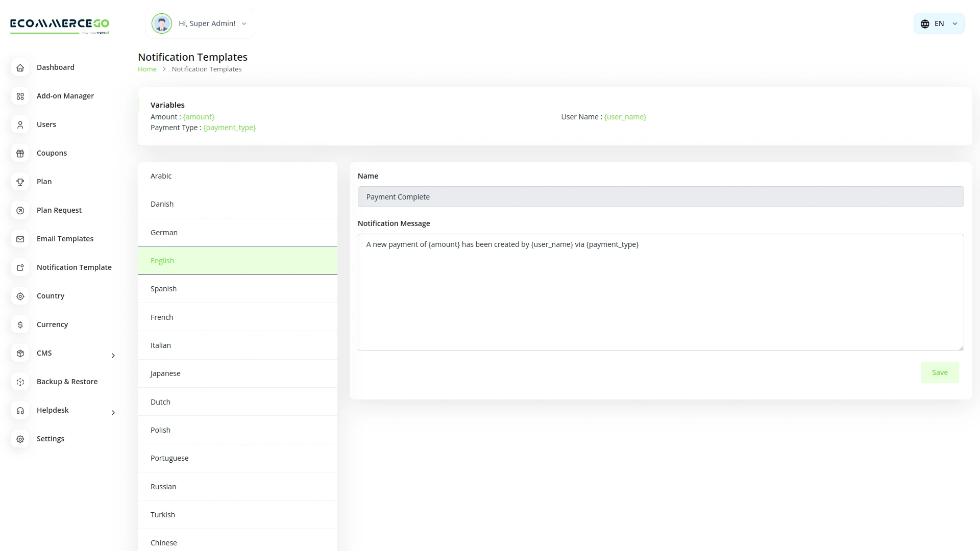
Task: Click the Email Templates envelope icon
Action: tap(20, 239)
